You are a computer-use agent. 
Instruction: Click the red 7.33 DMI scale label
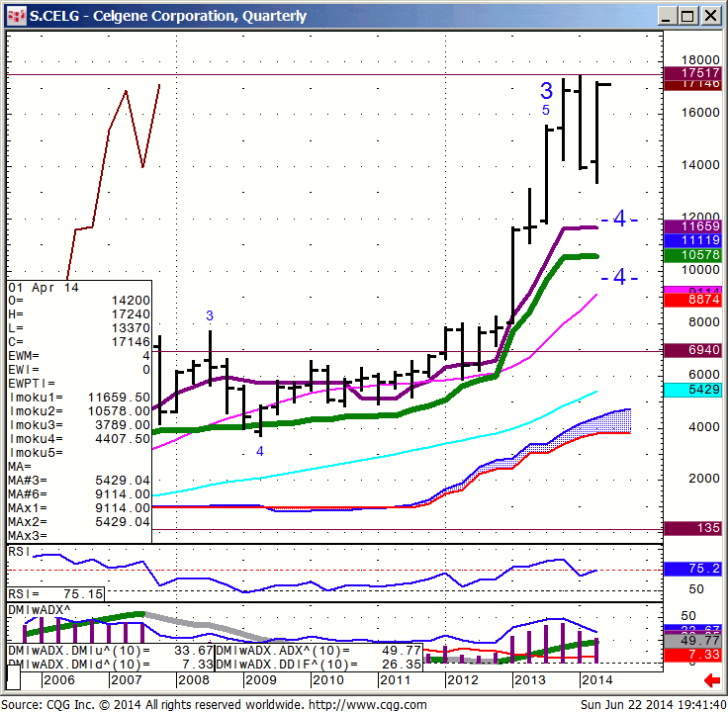coord(692,655)
